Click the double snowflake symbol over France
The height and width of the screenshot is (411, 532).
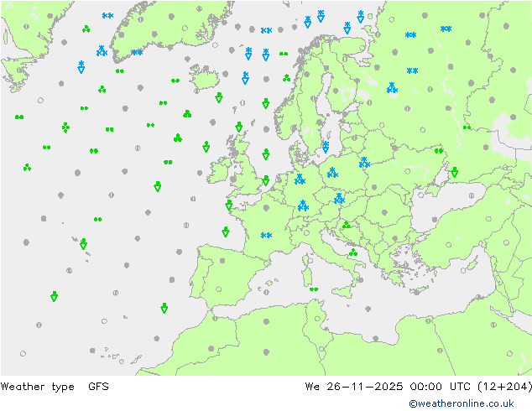tap(266, 235)
